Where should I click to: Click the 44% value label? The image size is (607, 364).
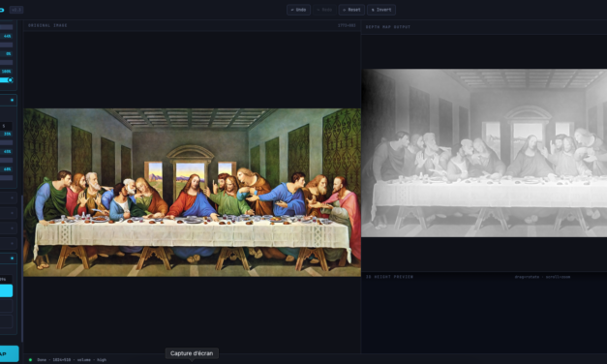[8, 36]
